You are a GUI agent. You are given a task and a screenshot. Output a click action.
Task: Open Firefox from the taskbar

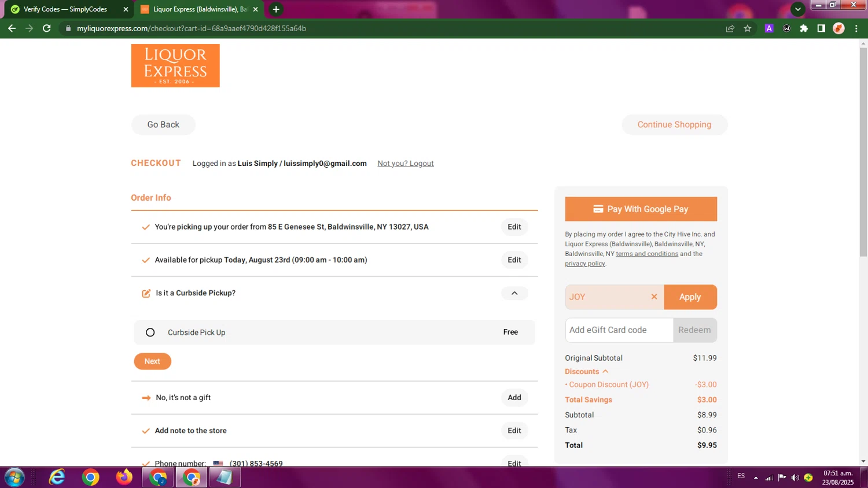tap(124, 478)
